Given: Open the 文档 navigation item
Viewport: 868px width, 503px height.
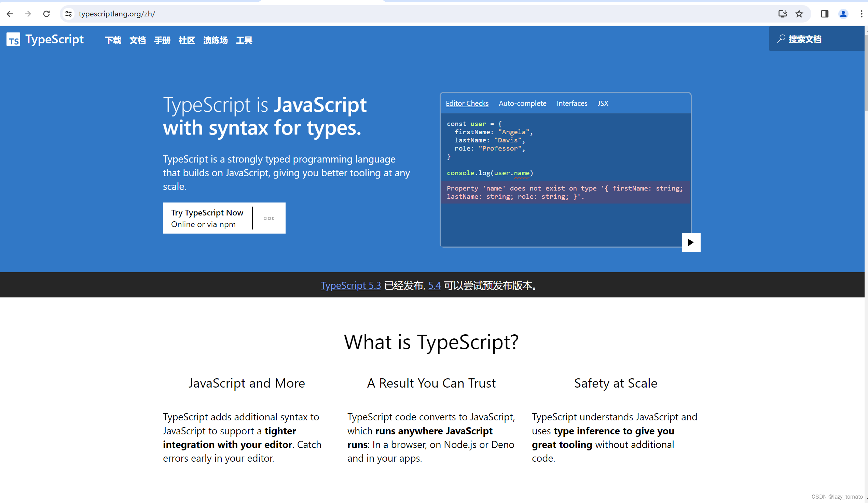Looking at the screenshot, I should tap(137, 40).
